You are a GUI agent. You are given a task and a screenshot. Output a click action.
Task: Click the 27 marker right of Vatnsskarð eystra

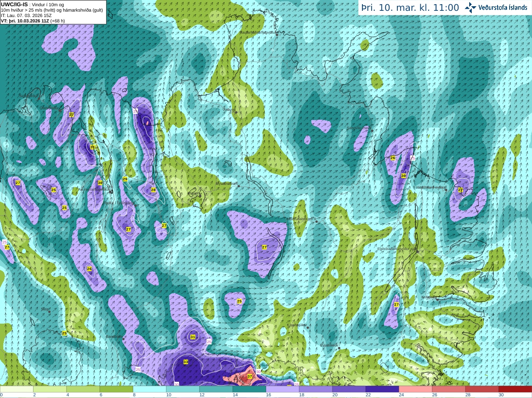[461, 190]
